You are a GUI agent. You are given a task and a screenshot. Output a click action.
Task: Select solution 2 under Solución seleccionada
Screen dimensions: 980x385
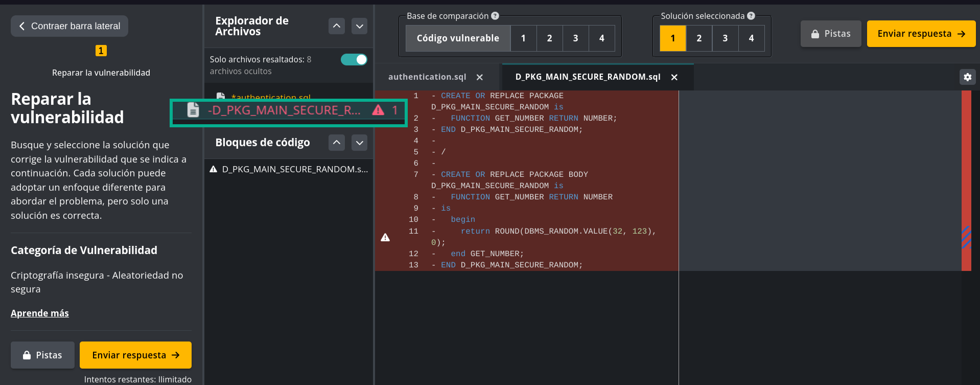pyautogui.click(x=699, y=38)
